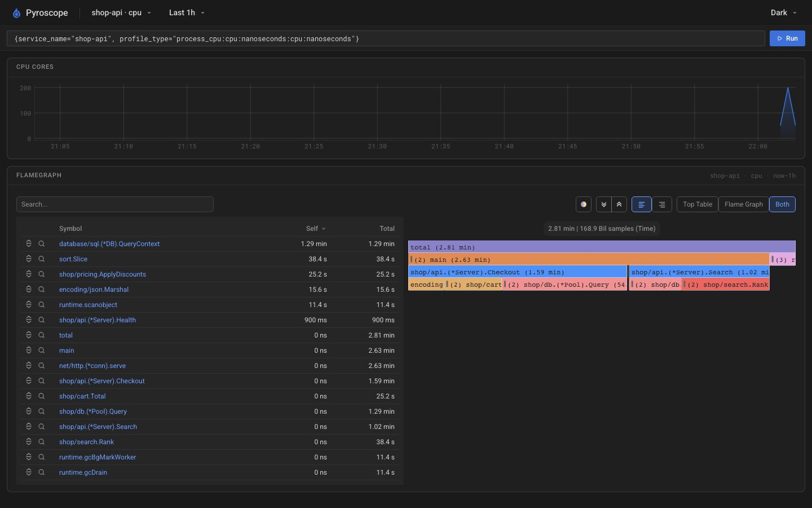Open the encoding/json.Marshal symbol link
This screenshot has height=508, width=812.
94,290
